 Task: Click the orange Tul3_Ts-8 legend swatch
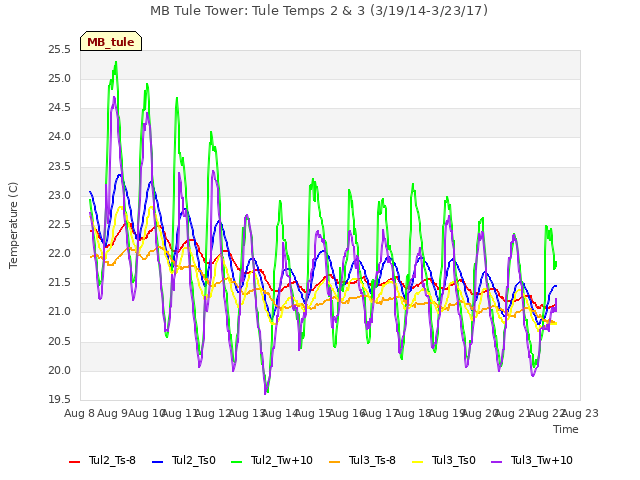coord(334,462)
